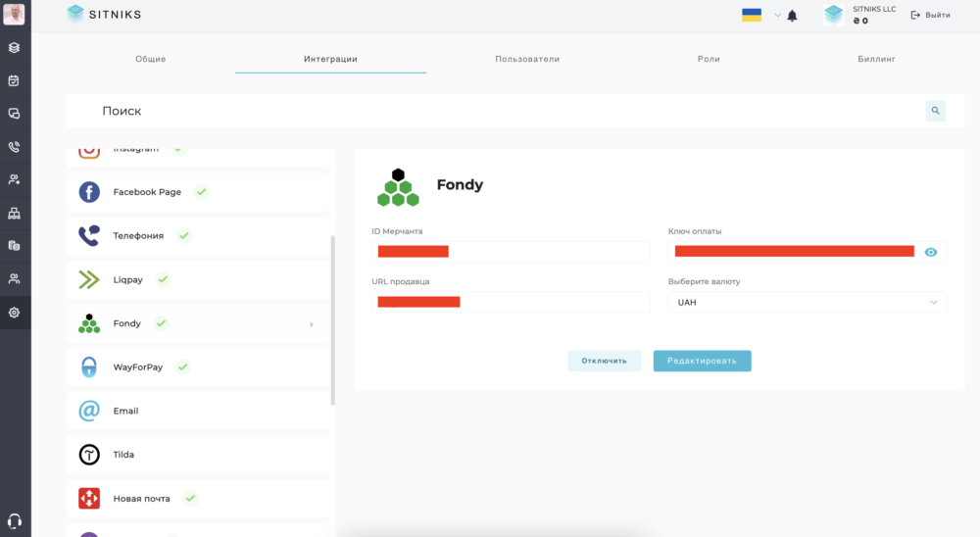Click Телефония connected checkmark
Screen dimensions: 980x537
click(x=184, y=236)
